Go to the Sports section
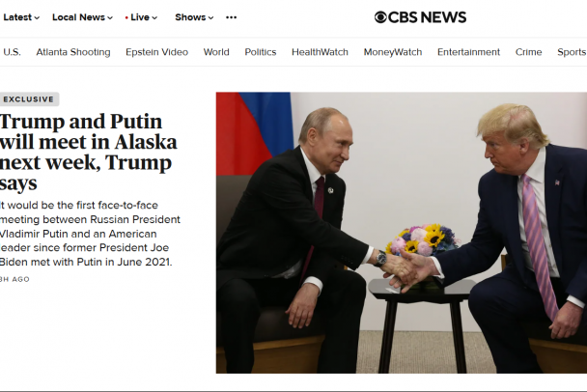Viewport: 587px width, 392px height. click(572, 52)
